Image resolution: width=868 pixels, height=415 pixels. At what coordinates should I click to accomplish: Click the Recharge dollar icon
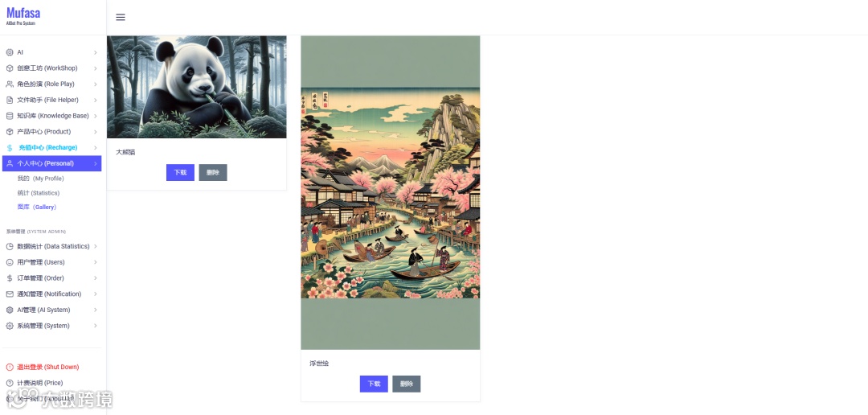click(10, 148)
